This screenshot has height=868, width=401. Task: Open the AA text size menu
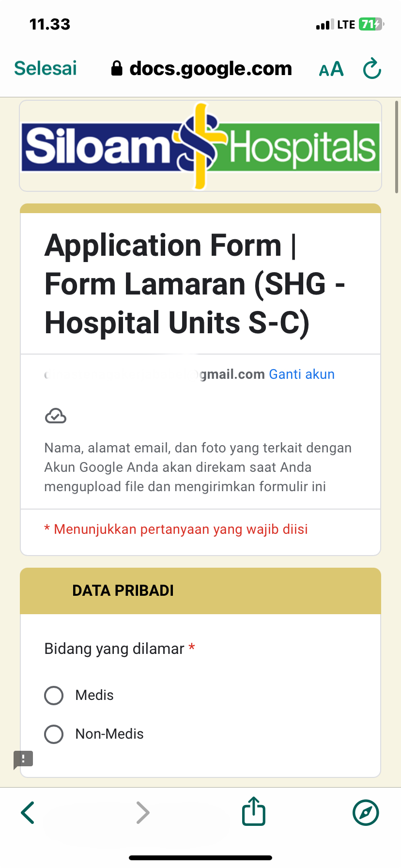coord(331,69)
